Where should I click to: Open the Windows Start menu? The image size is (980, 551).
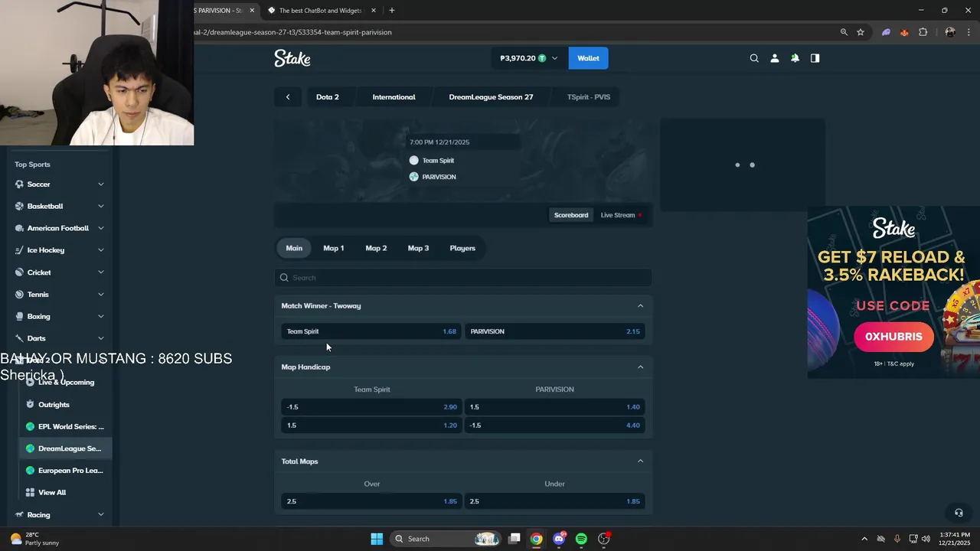tap(377, 539)
